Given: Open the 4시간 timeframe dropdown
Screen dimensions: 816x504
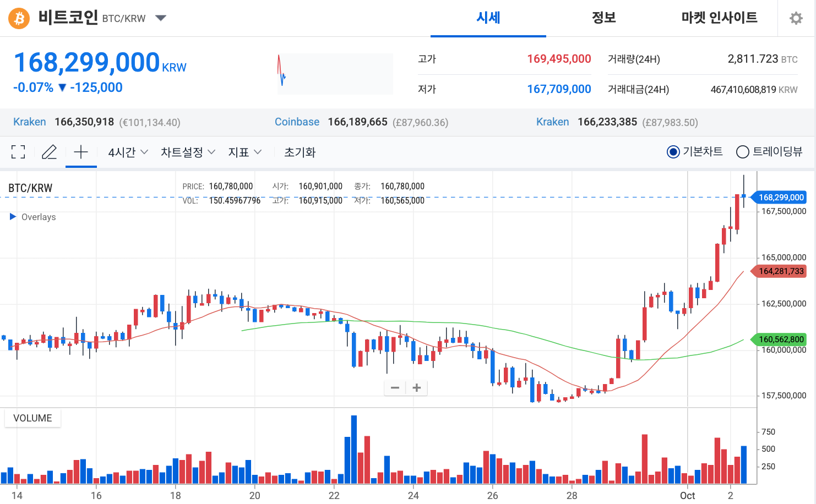Looking at the screenshot, I should [127, 152].
